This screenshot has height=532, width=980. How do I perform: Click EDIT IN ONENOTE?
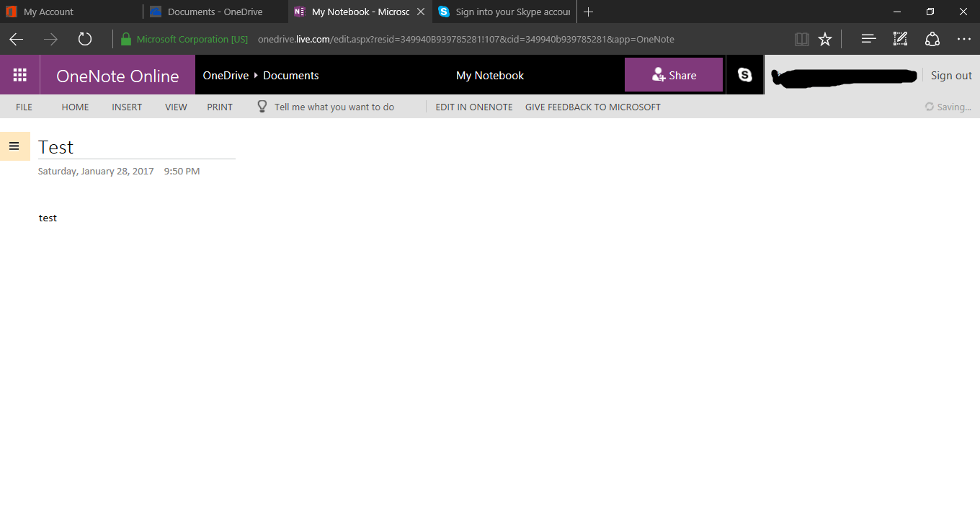pyautogui.click(x=474, y=107)
